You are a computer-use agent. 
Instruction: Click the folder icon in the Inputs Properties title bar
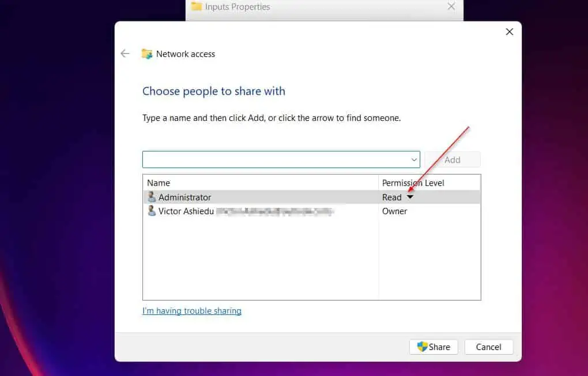pos(197,6)
